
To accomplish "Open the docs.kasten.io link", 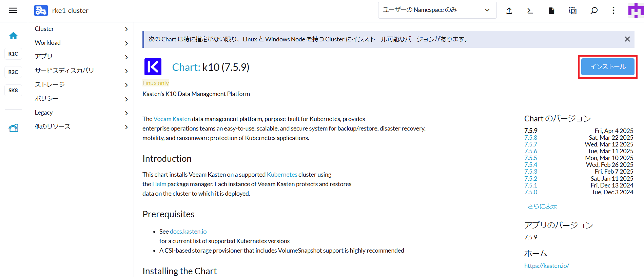I will tap(188, 232).
